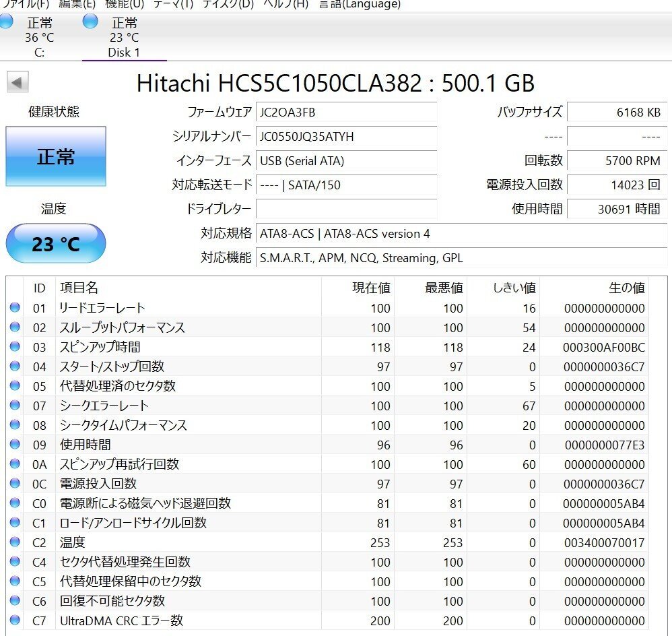Click the firmware field JC2OA3FB
This screenshot has height=636, width=672.
tap(346, 113)
